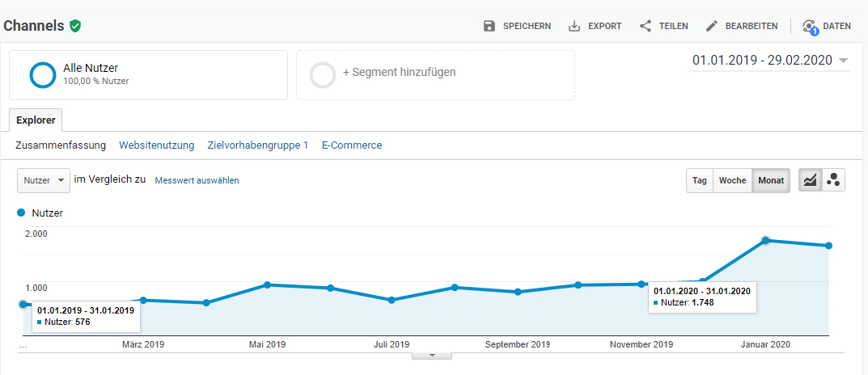This screenshot has width=868, height=375.
Task: Open the Daten insights icon
Action: (x=810, y=27)
